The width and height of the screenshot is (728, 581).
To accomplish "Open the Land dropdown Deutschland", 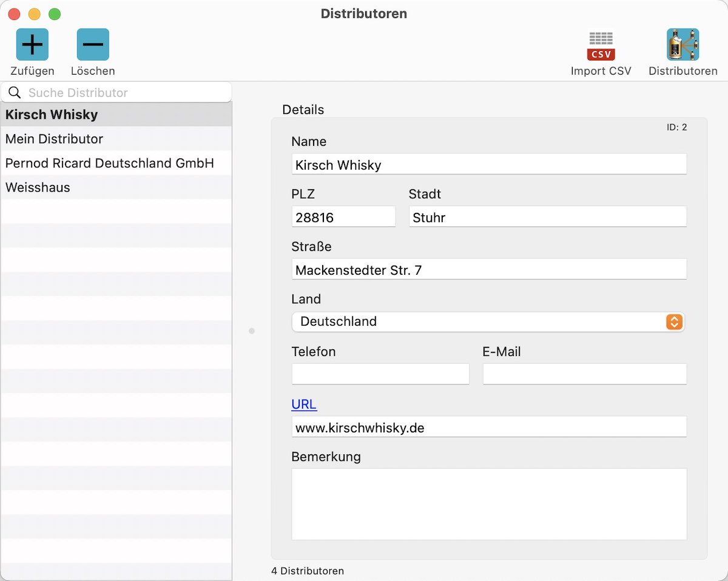I will tap(488, 321).
